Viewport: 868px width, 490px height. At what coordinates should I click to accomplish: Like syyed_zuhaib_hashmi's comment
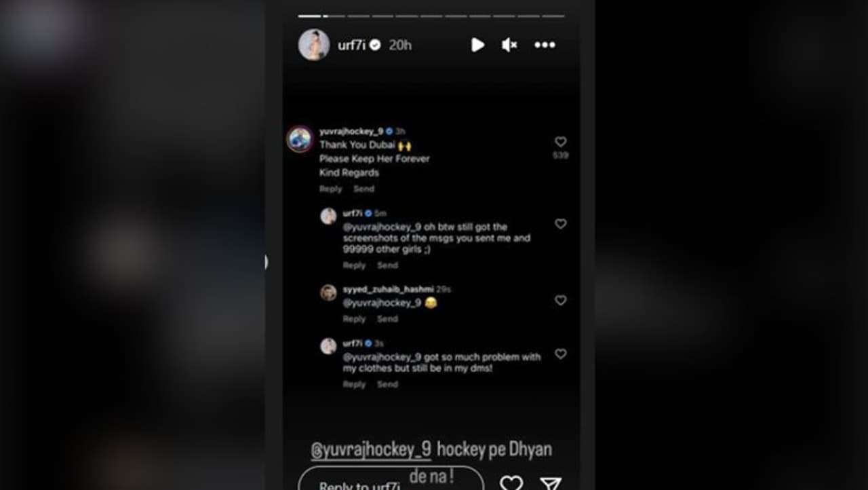click(560, 300)
